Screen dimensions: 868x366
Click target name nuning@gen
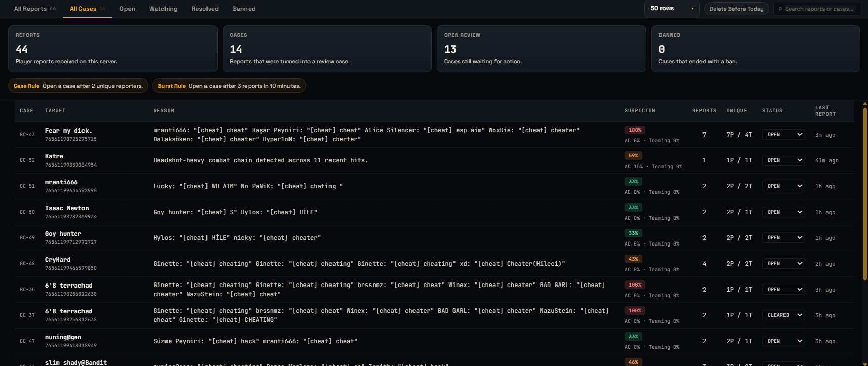63,337
